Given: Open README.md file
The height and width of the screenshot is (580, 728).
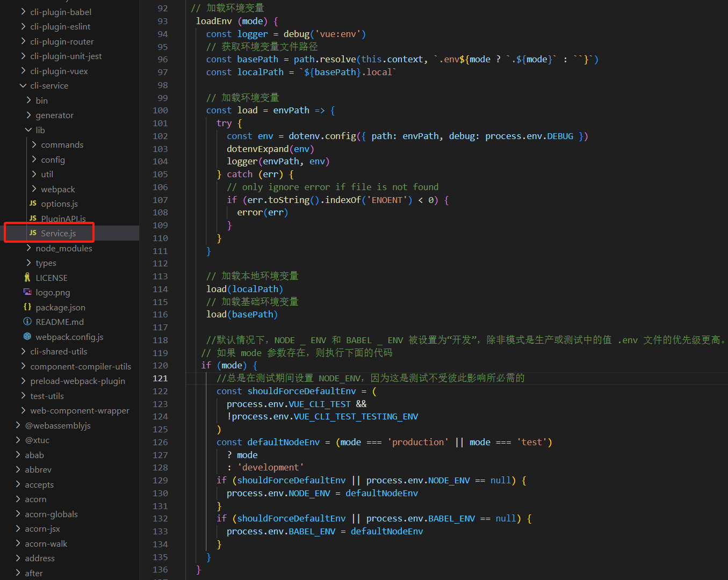Looking at the screenshot, I should click(x=60, y=322).
